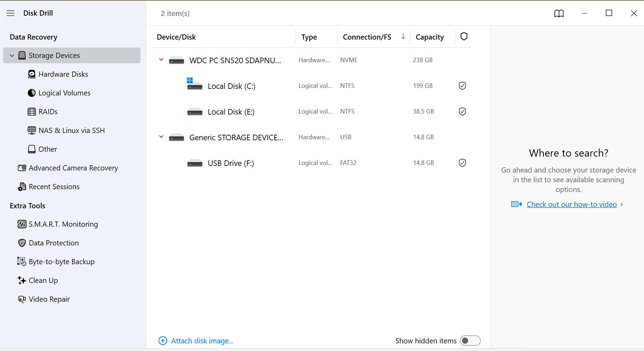Viewport: 644px width, 351px height.
Task: Open Byte-to-byte Backup tool
Action: [x=62, y=262]
